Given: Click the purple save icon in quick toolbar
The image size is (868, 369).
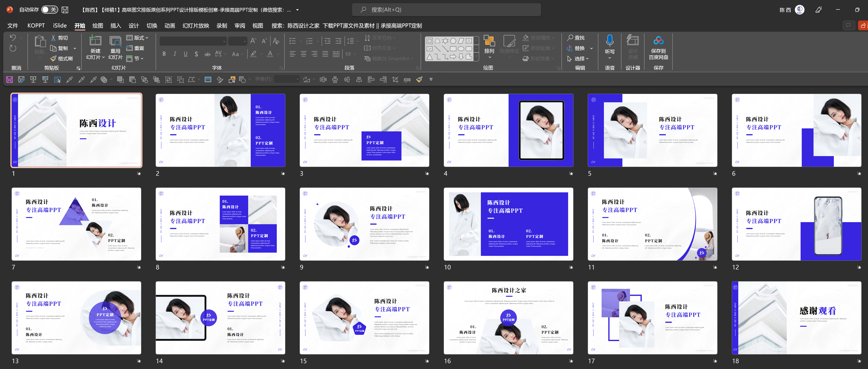Looking at the screenshot, I should (x=9, y=79).
